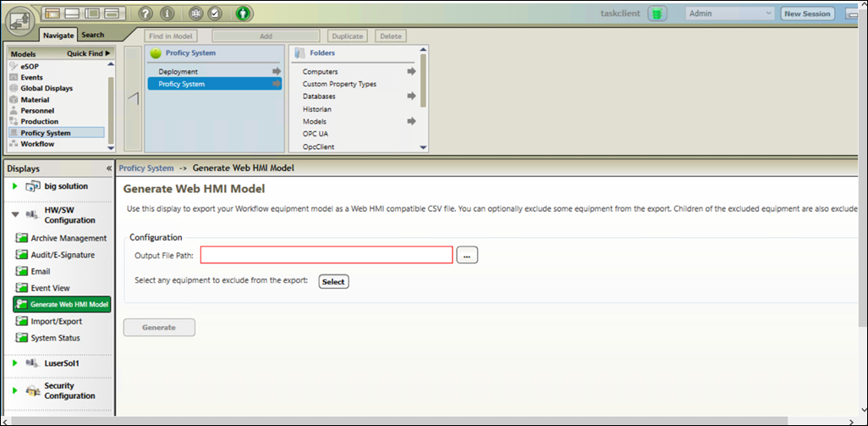Click the Folders list scroll up arrow

pos(424,49)
